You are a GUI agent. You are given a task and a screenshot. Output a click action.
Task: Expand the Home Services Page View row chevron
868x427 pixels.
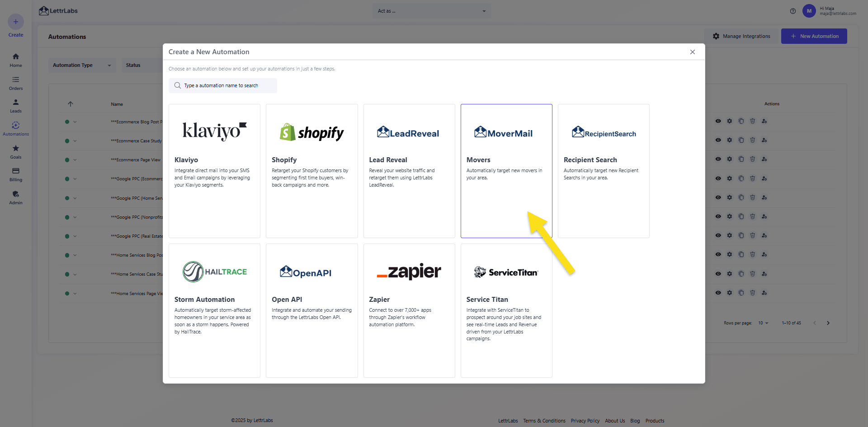click(75, 294)
